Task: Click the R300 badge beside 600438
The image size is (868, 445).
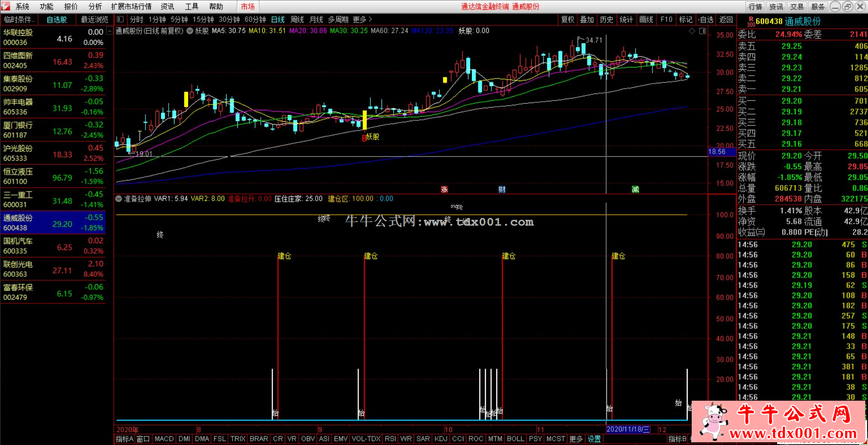Action: point(751,22)
